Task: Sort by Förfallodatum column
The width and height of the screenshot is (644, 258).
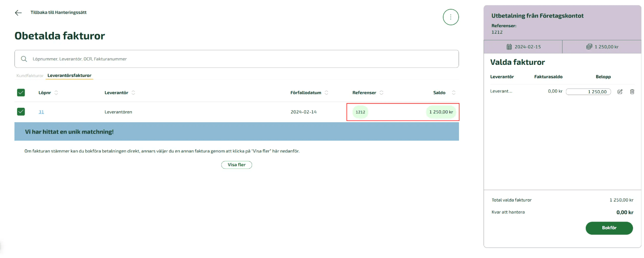Action: point(327,93)
